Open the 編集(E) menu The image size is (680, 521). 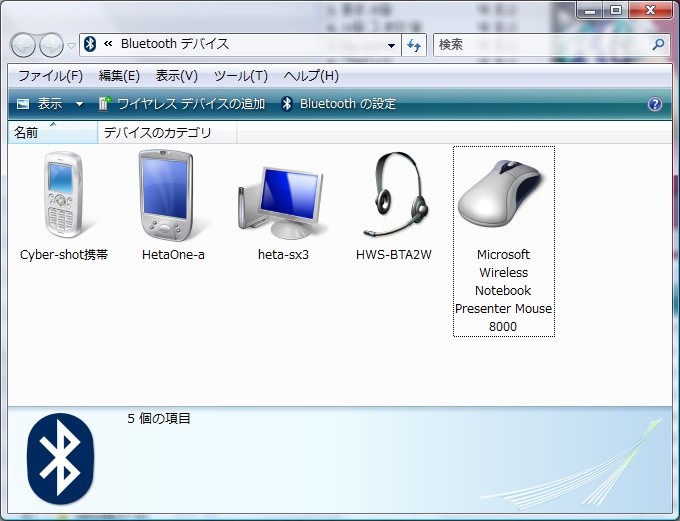click(x=119, y=76)
